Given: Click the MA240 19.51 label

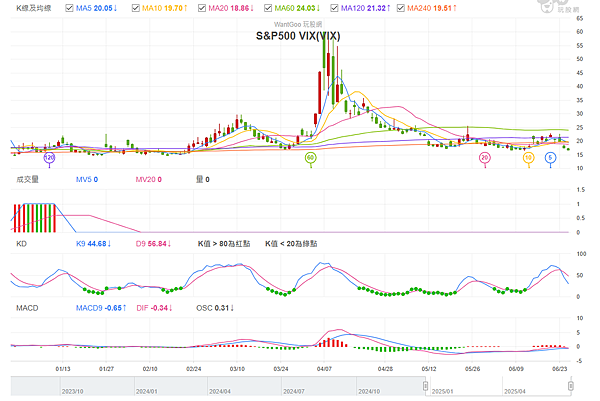Looking at the screenshot, I should [x=432, y=8].
